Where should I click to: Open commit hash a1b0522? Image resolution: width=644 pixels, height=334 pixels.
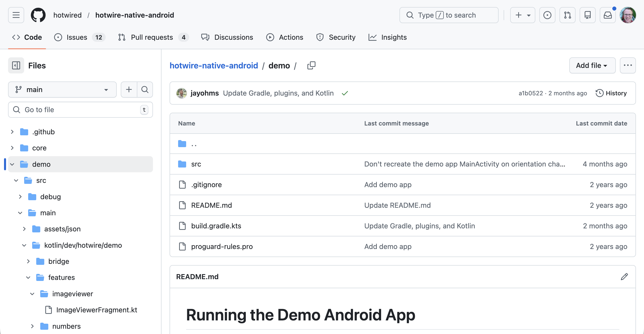coord(531,93)
